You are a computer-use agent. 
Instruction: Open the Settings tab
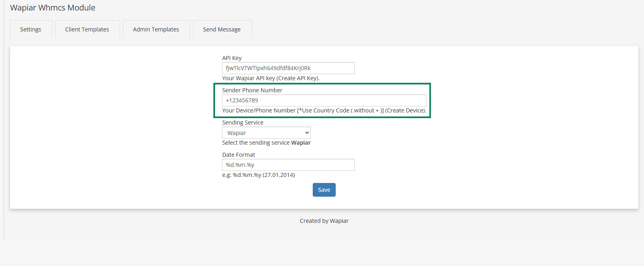tap(31, 29)
